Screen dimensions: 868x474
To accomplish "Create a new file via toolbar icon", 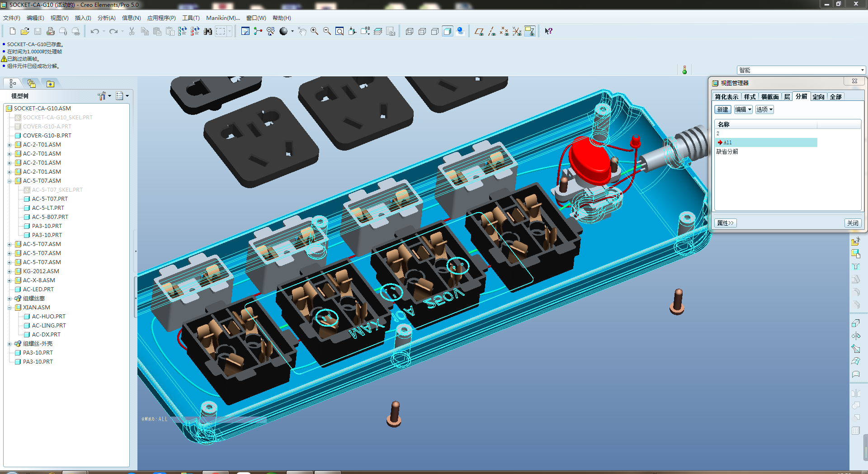I will [12, 31].
